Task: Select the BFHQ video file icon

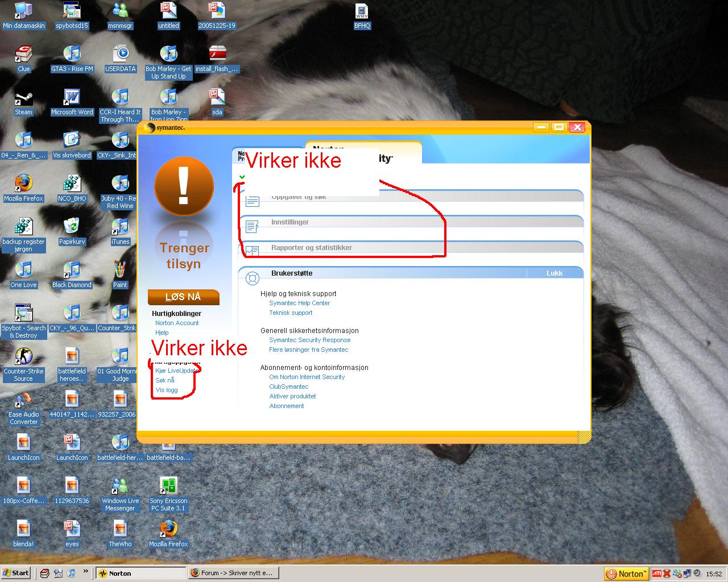Action: tap(362, 16)
